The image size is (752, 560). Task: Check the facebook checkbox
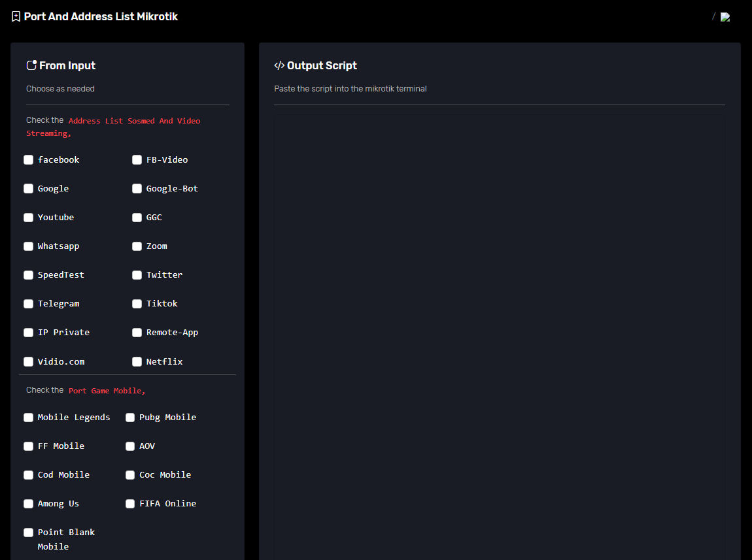click(28, 159)
